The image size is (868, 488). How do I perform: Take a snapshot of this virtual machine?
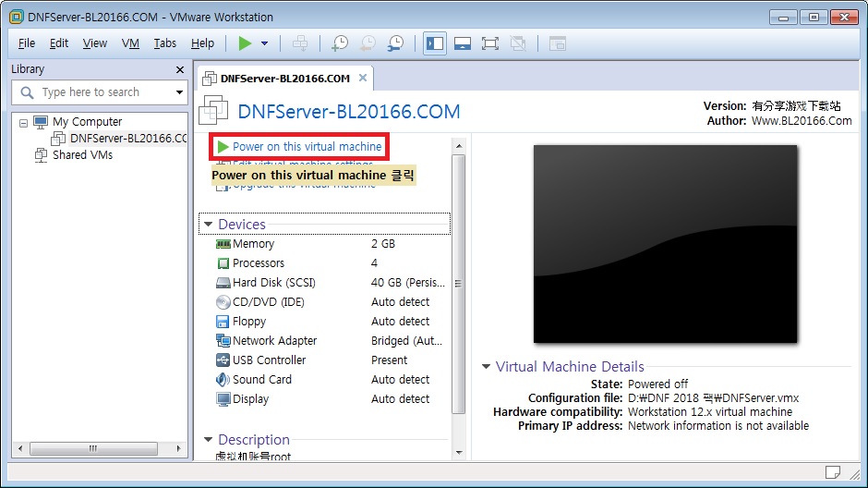tap(339, 43)
